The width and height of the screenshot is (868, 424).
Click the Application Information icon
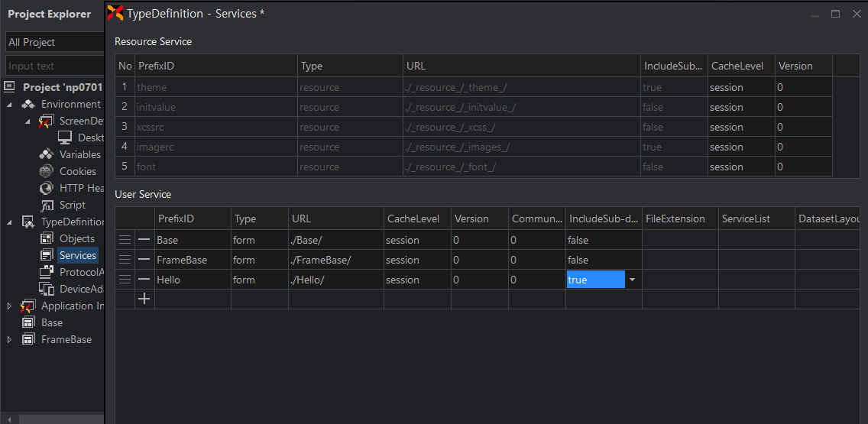28,306
